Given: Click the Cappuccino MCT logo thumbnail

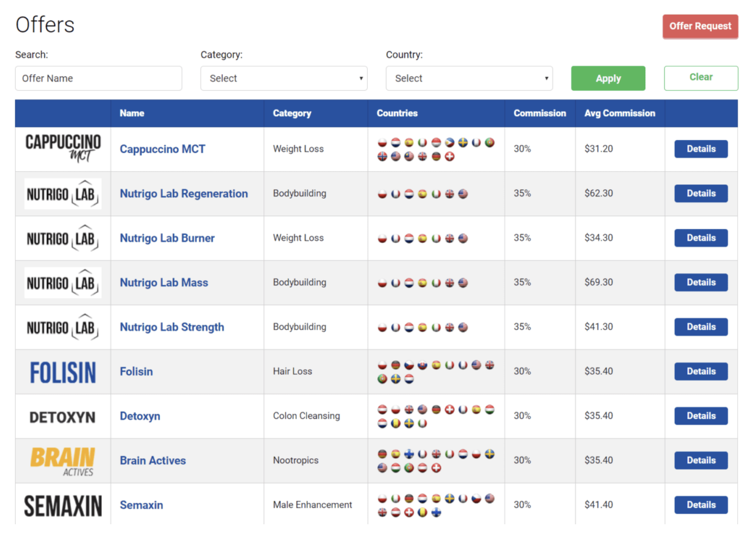Looking at the screenshot, I should (x=63, y=148).
